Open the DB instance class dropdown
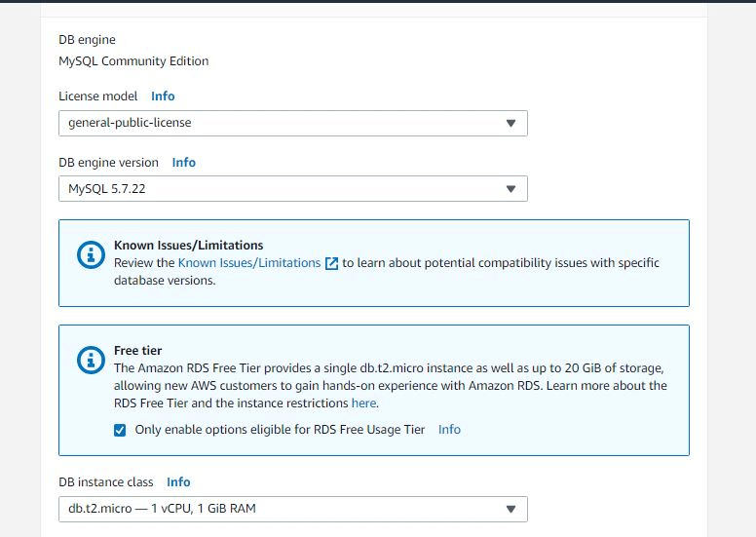The width and height of the screenshot is (756, 537). pos(293,509)
